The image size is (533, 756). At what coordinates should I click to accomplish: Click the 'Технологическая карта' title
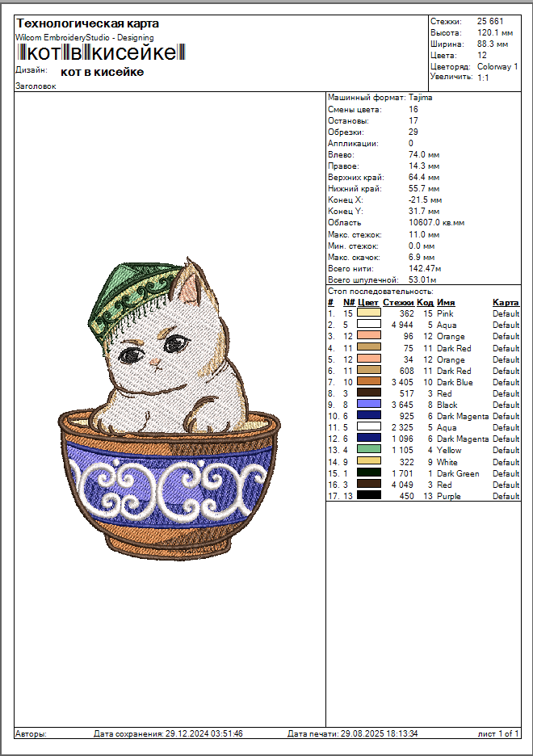87,23
